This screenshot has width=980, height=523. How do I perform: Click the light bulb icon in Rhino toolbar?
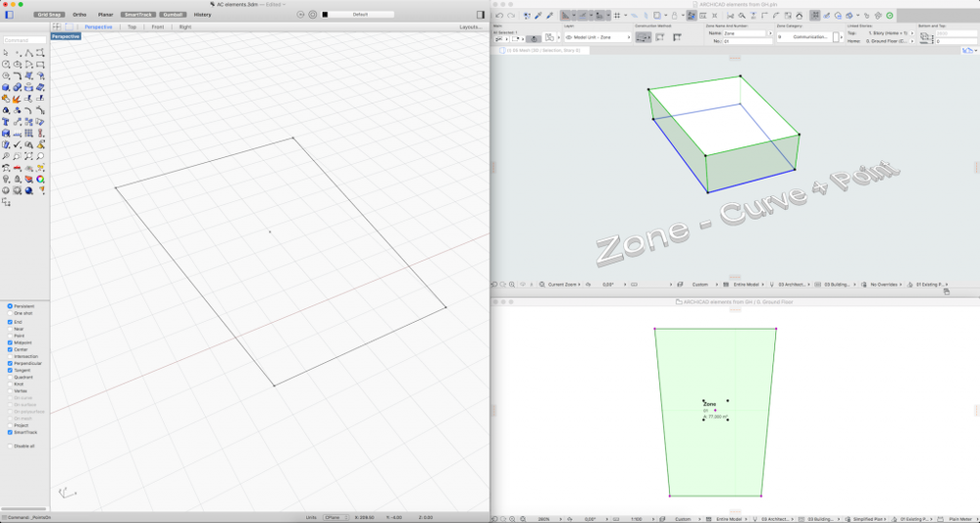click(x=6, y=180)
